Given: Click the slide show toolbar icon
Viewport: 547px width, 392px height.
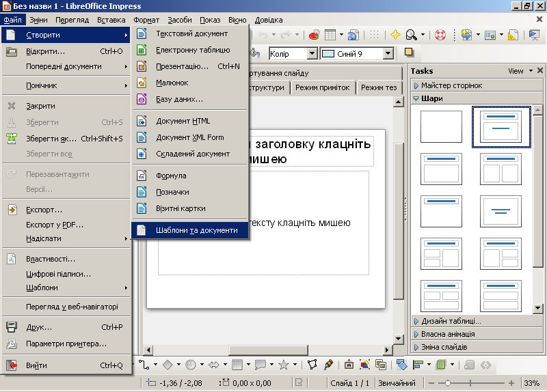Looking at the screenshot, I should click(534, 35).
